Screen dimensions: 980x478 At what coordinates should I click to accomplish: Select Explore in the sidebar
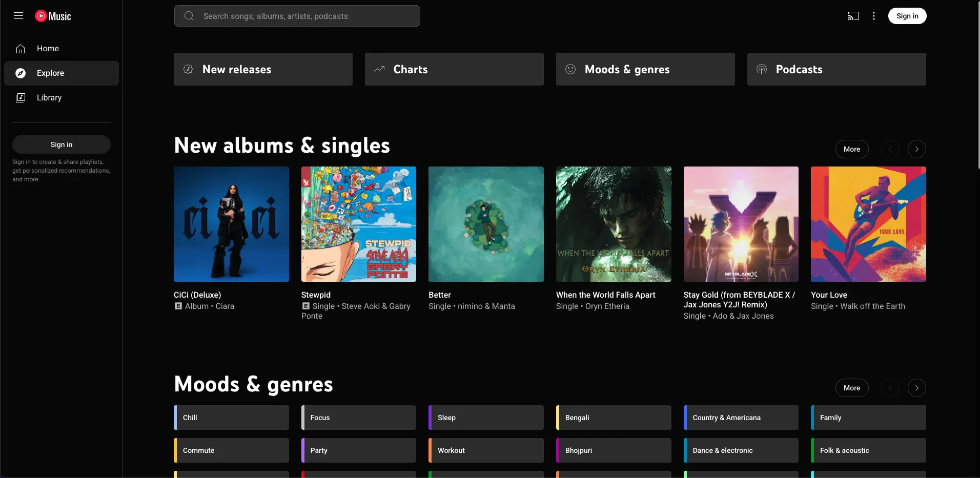point(50,73)
